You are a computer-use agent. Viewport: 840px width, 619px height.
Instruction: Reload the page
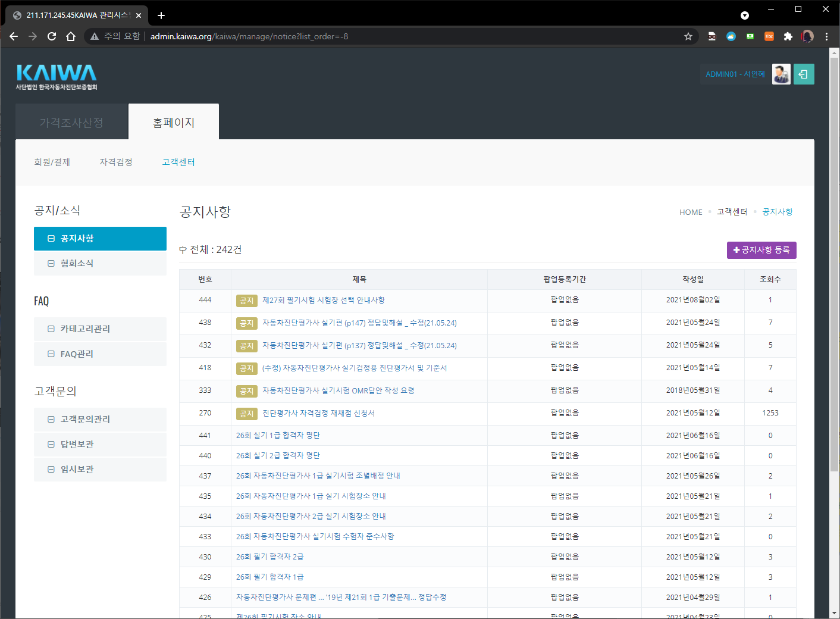pos(52,36)
